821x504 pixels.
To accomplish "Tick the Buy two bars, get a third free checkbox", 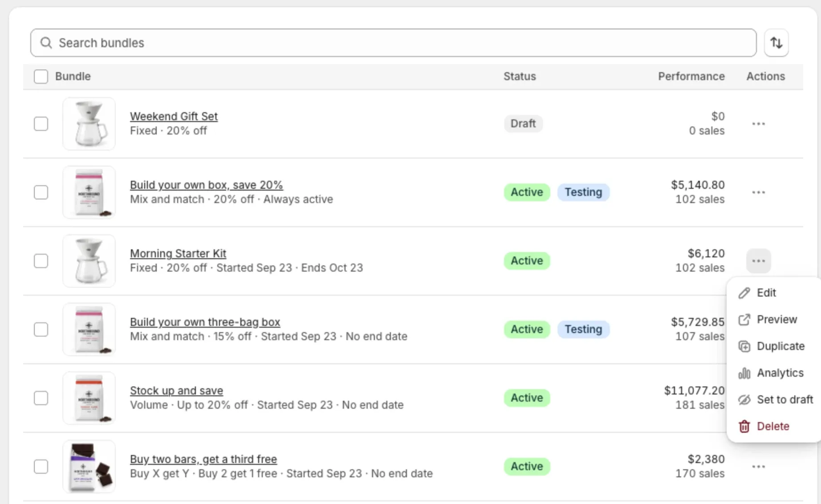I will coord(41,467).
